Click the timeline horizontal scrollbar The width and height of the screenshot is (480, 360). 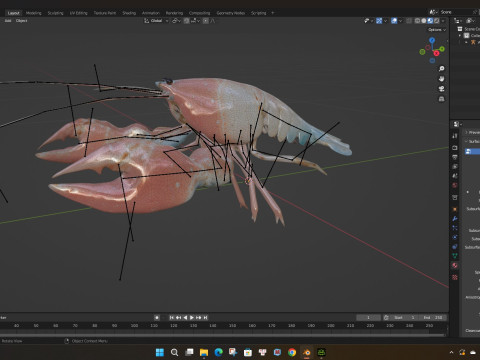click(222, 334)
